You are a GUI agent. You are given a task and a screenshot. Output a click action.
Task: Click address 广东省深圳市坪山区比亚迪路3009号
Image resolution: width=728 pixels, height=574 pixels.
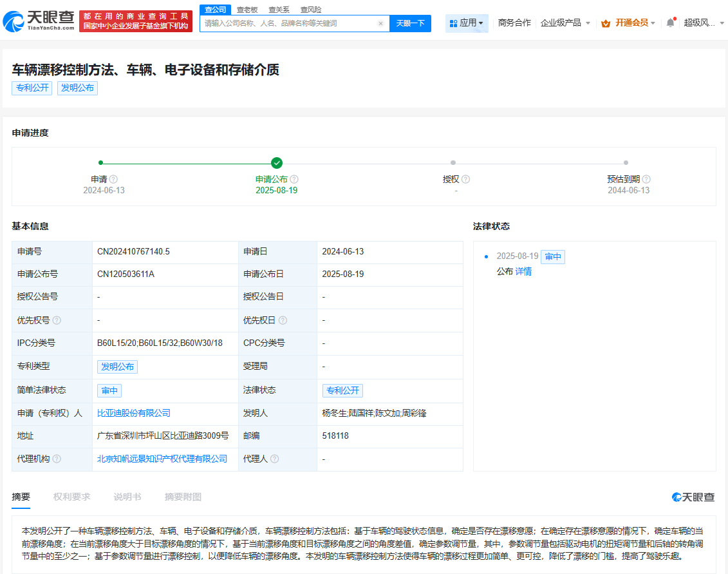(163, 436)
